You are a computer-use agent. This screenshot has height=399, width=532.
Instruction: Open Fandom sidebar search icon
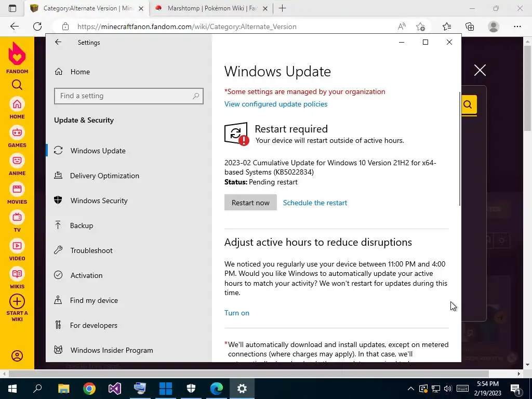pyautogui.click(x=17, y=85)
